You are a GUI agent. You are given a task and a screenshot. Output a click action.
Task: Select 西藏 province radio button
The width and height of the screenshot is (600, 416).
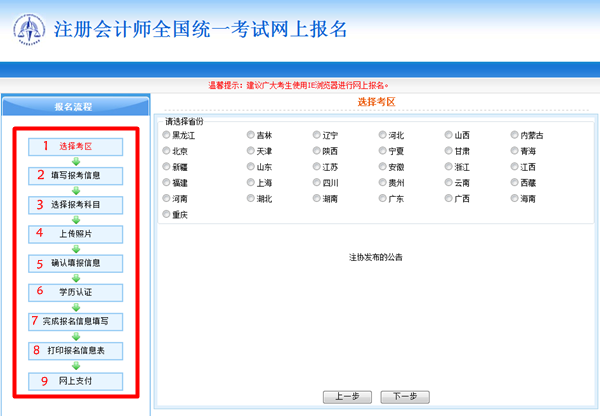[x=514, y=183]
